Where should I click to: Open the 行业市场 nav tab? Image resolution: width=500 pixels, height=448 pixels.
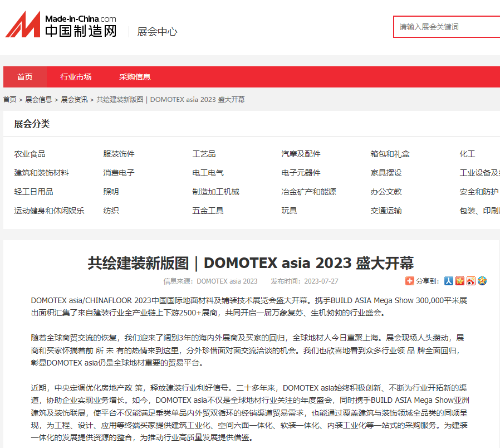coord(76,77)
